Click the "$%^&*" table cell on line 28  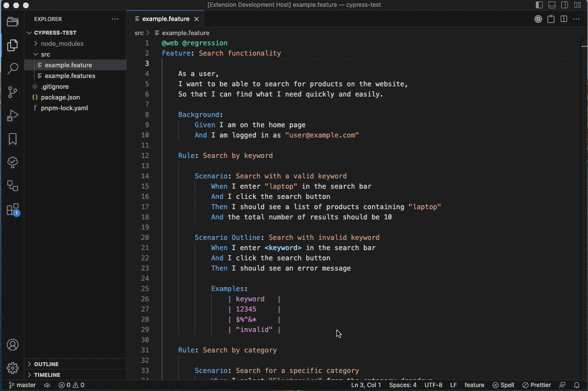click(246, 319)
